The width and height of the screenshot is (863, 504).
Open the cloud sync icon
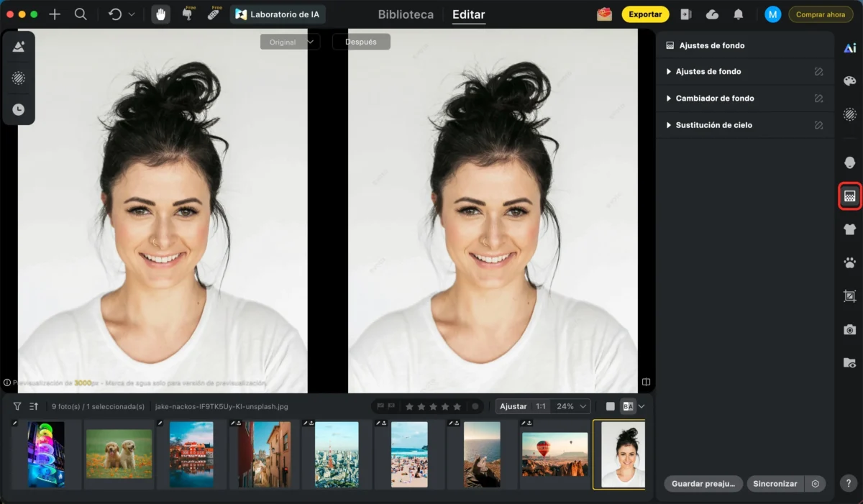coord(712,14)
